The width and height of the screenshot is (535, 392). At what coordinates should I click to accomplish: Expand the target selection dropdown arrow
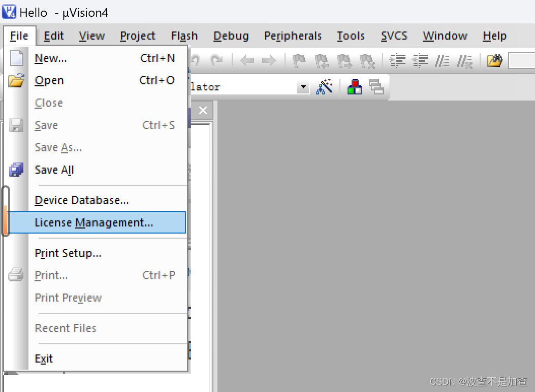click(x=303, y=87)
